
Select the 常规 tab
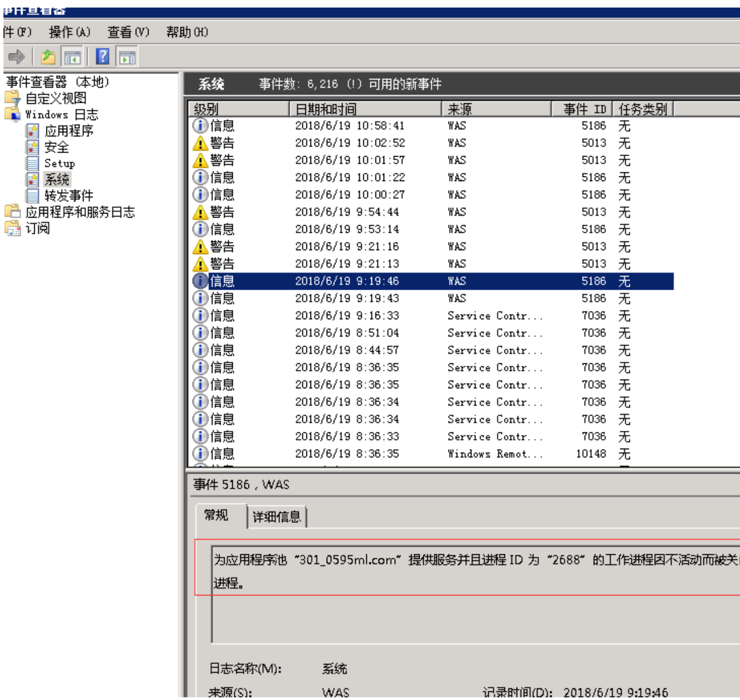[x=216, y=515]
